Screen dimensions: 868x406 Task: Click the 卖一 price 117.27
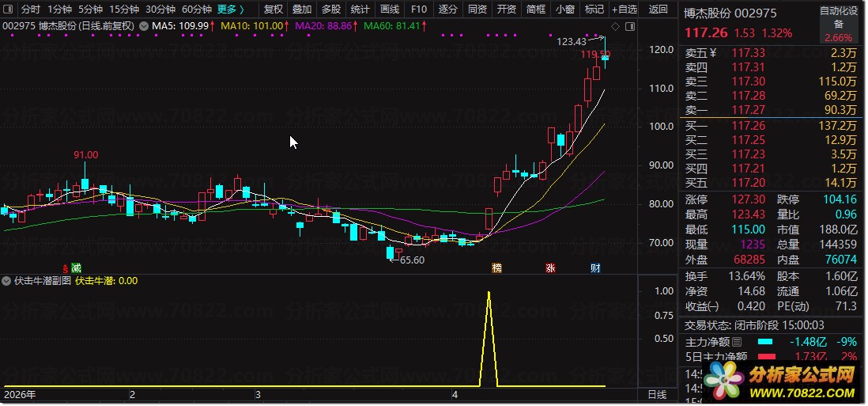click(x=747, y=110)
